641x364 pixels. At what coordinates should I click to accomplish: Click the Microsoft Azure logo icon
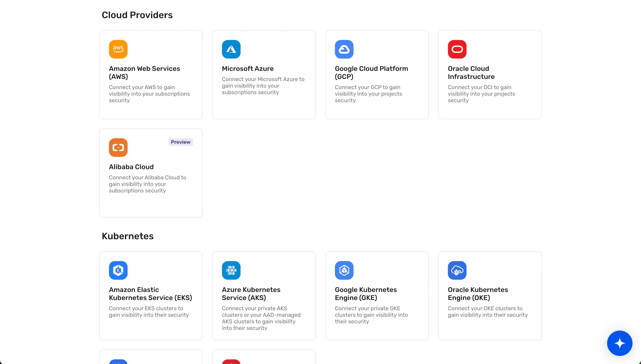pos(231,49)
